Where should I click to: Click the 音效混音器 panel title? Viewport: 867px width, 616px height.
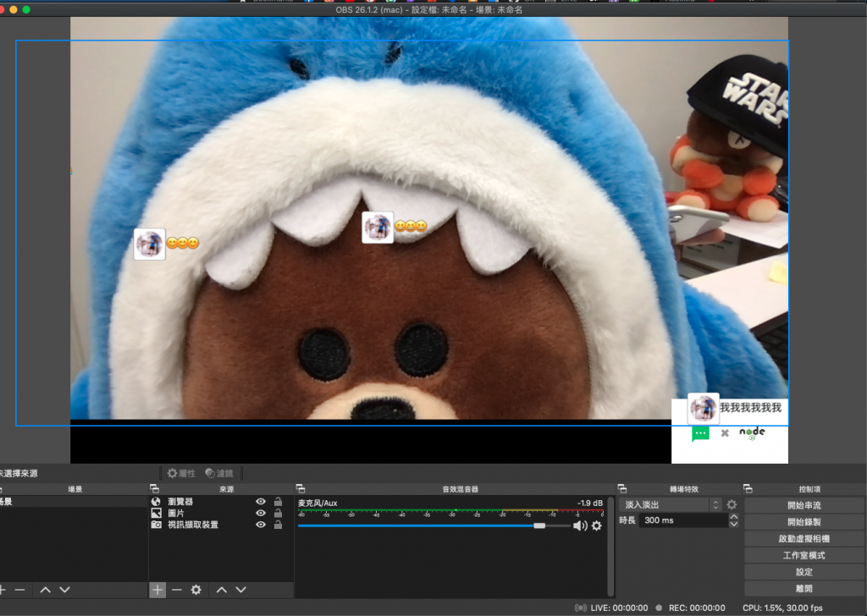460,489
